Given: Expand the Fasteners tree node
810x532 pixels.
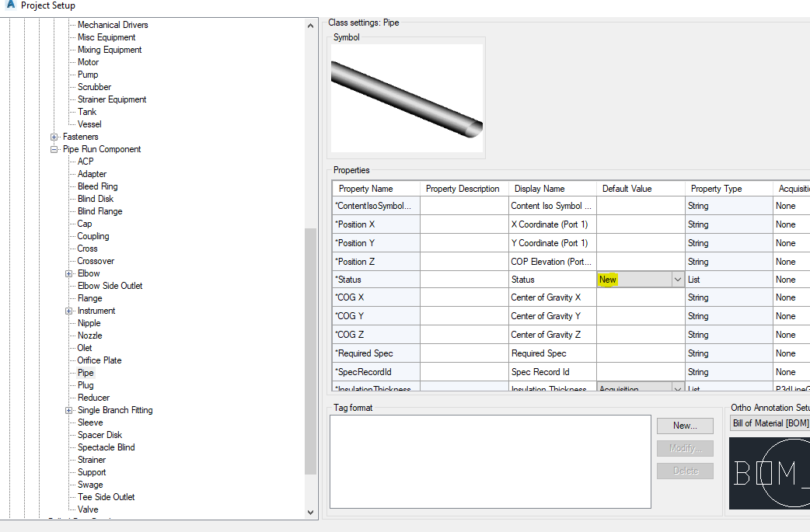Looking at the screenshot, I should click(x=54, y=137).
